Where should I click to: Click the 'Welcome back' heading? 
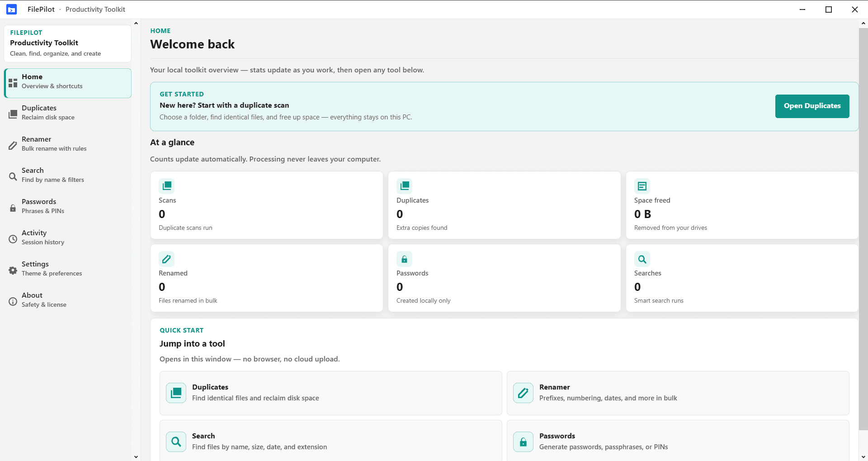coord(193,44)
